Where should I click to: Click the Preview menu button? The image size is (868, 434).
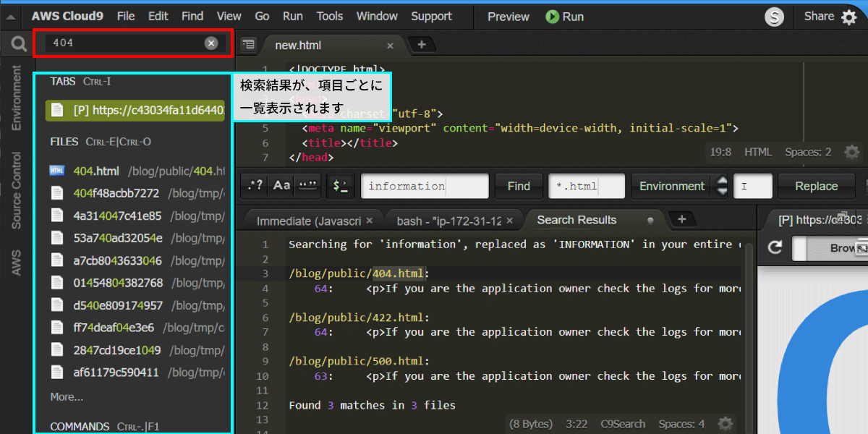[x=509, y=16]
